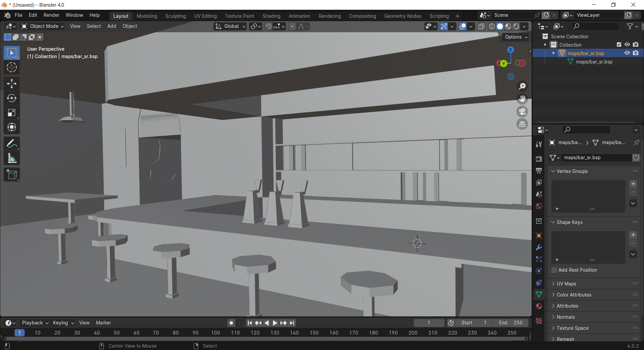Image resolution: width=644 pixels, height=350 pixels.
Task: Toggle camera view in viewport
Action: pyautogui.click(x=522, y=112)
